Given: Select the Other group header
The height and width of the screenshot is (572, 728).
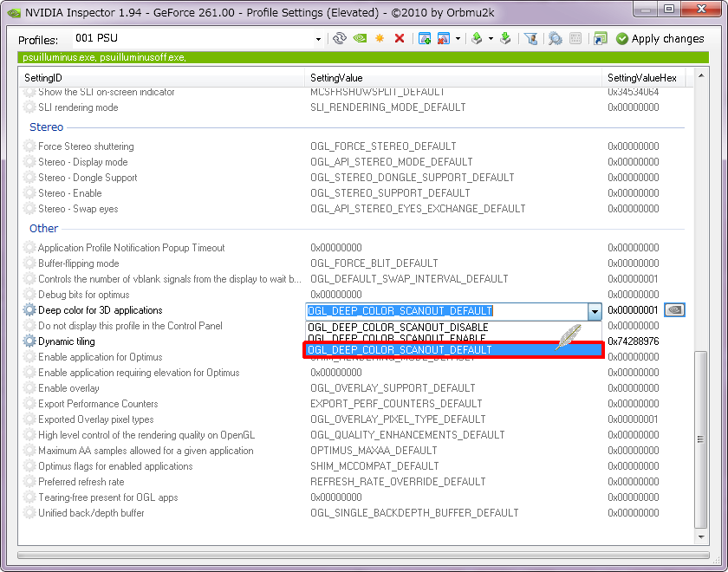Looking at the screenshot, I should pos(43,229).
